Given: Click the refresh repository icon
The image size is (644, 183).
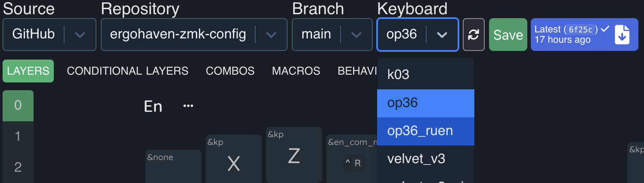Looking at the screenshot, I should pyautogui.click(x=474, y=35).
